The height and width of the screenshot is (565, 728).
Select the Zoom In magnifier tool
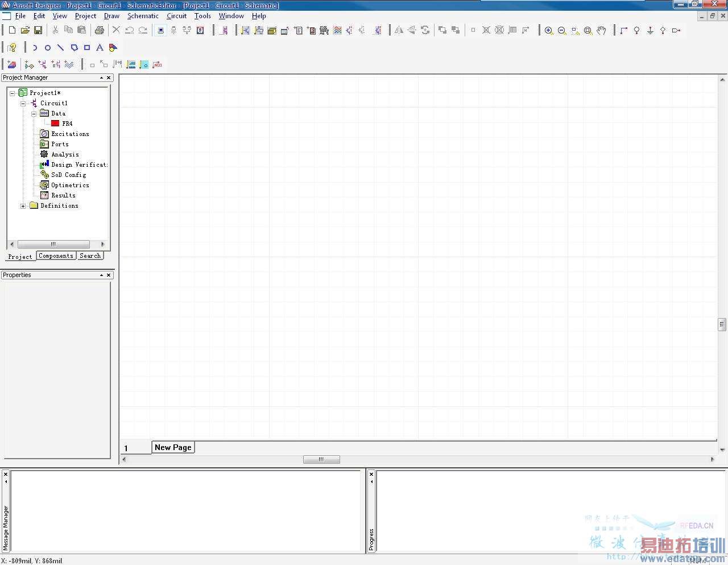(x=549, y=31)
